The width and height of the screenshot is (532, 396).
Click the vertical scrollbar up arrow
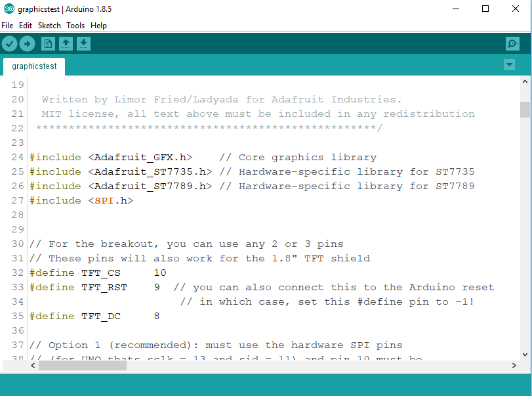pyautogui.click(x=525, y=81)
